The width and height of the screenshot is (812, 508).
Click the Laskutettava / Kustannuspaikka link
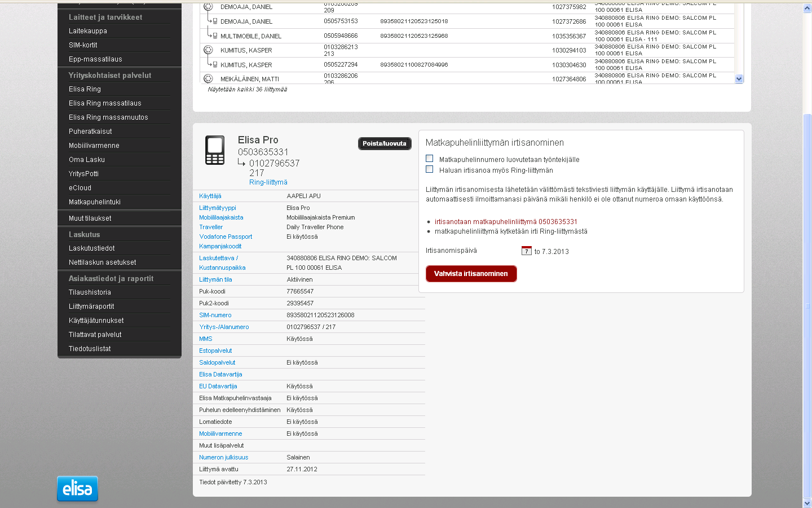pos(222,263)
